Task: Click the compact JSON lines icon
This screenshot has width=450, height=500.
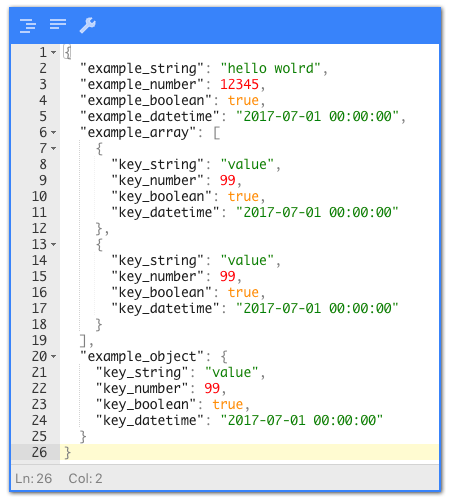Action: (58, 24)
